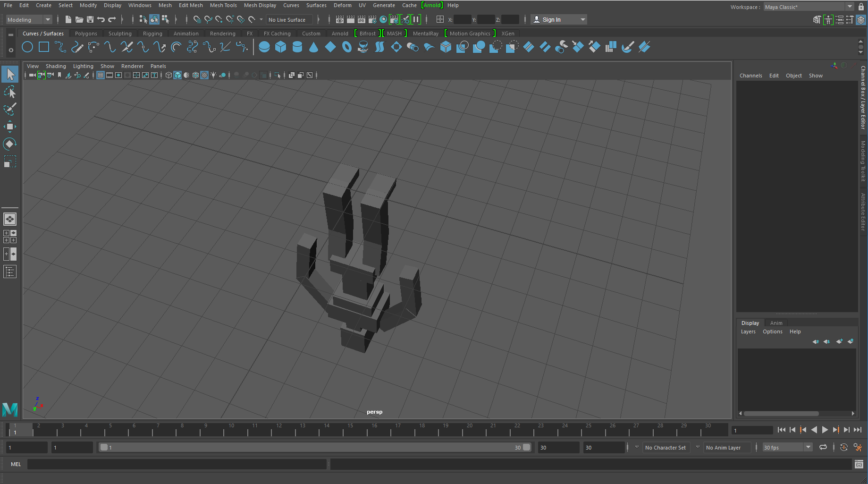Screen dimensions: 868x484
Task: Open the Modeling menu set dropdown
Action: (x=29, y=19)
